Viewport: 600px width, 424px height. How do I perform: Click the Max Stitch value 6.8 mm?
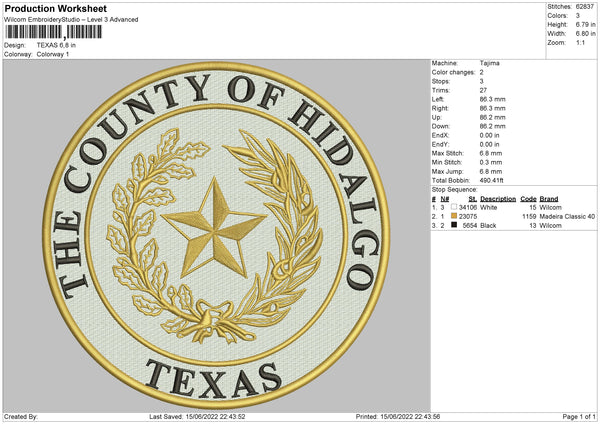(x=491, y=153)
